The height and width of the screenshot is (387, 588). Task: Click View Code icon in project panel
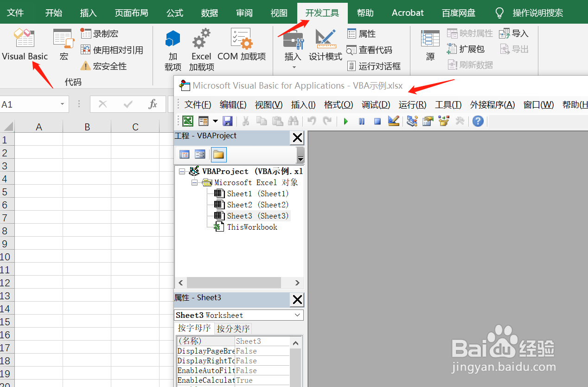click(x=185, y=155)
